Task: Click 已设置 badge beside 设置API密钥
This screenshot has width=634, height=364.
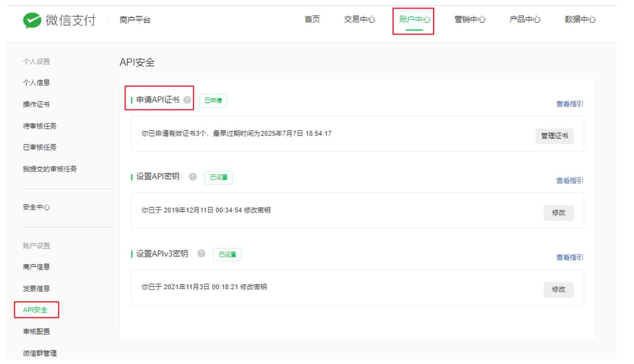Action: (x=219, y=177)
